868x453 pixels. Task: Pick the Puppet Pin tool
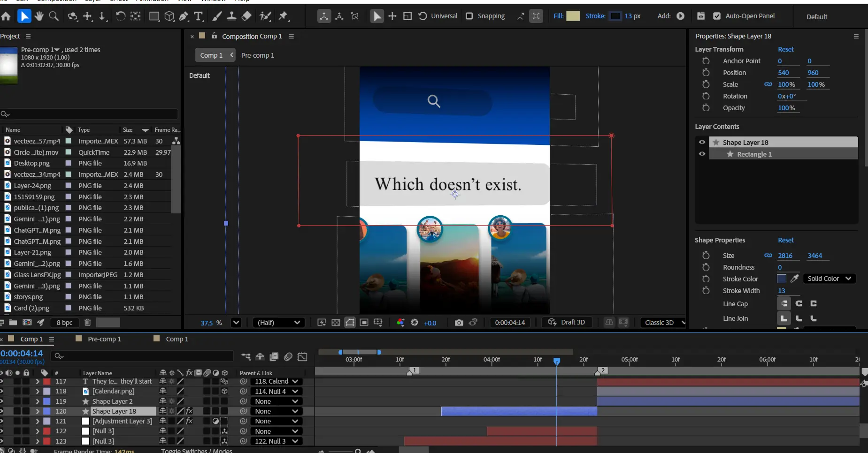point(283,16)
